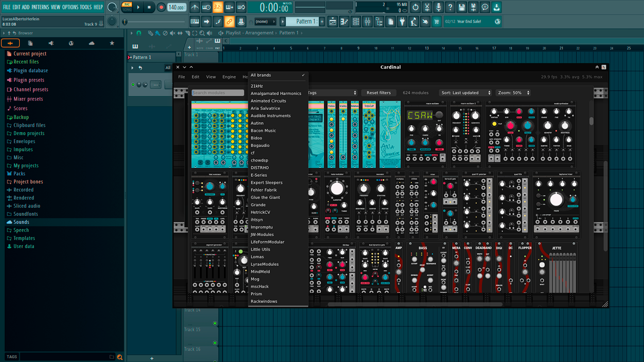Open the browser starred favorites tab icon
The height and width of the screenshot is (362, 644).
[x=112, y=43]
